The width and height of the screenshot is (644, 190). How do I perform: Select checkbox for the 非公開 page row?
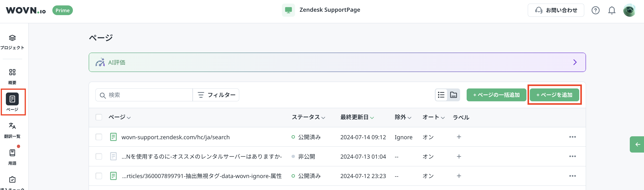click(x=99, y=157)
